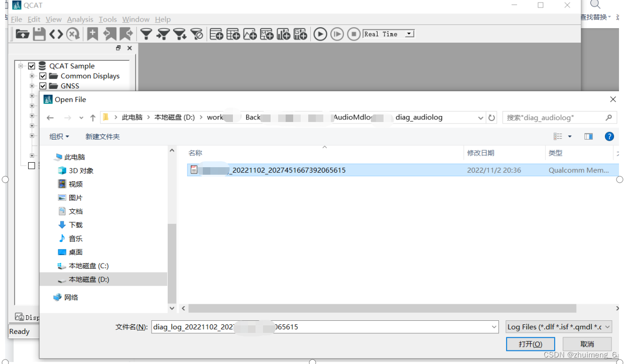624x364 pixels.
Task: Click the circular reprocess icon with X
Action: [73, 34]
